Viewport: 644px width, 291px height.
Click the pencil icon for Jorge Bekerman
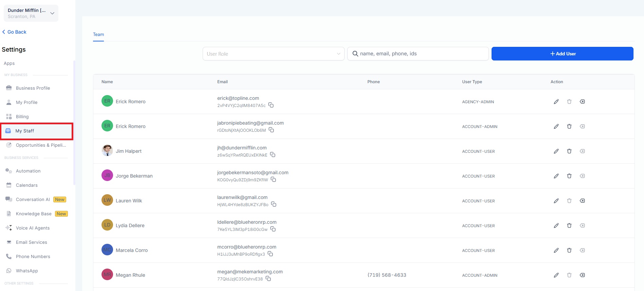click(556, 176)
